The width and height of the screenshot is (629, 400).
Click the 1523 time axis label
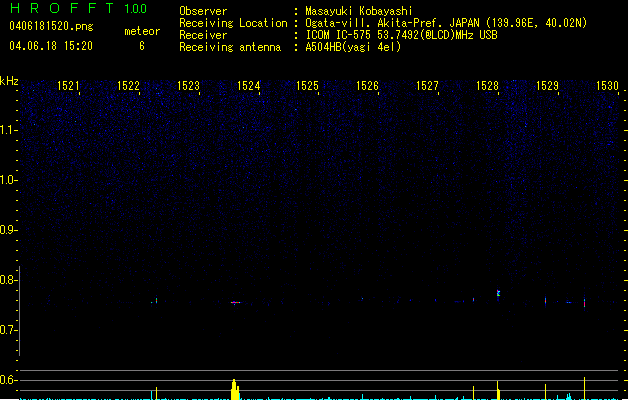188,86
